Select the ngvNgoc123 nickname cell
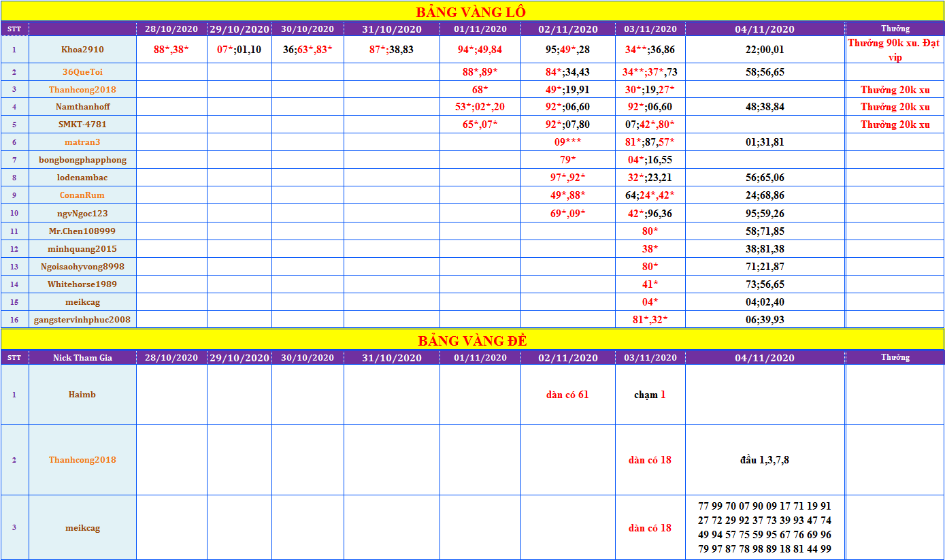 (x=82, y=213)
